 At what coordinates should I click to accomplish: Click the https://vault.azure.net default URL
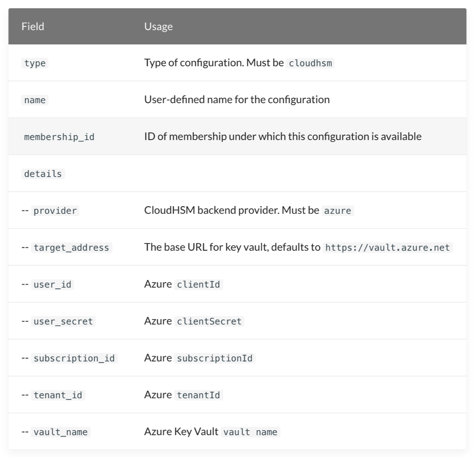click(x=387, y=248)
